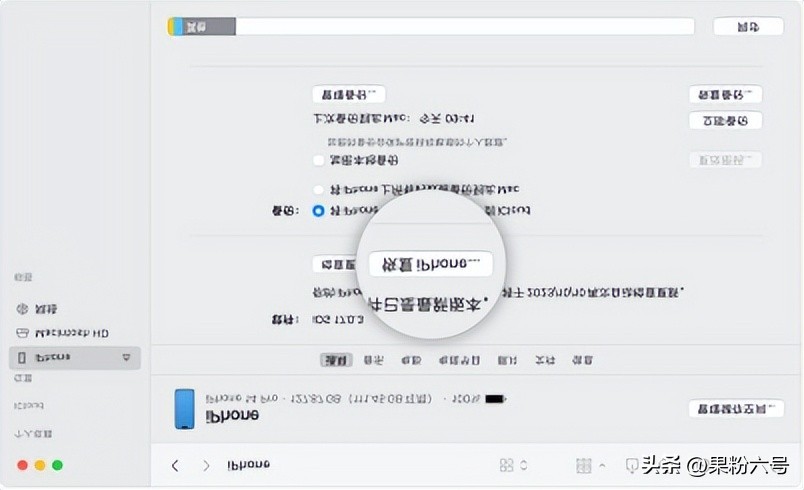804x490 pixels.
Task: Toggle the encrypt local backup checkbox
Action: point(319,160)
